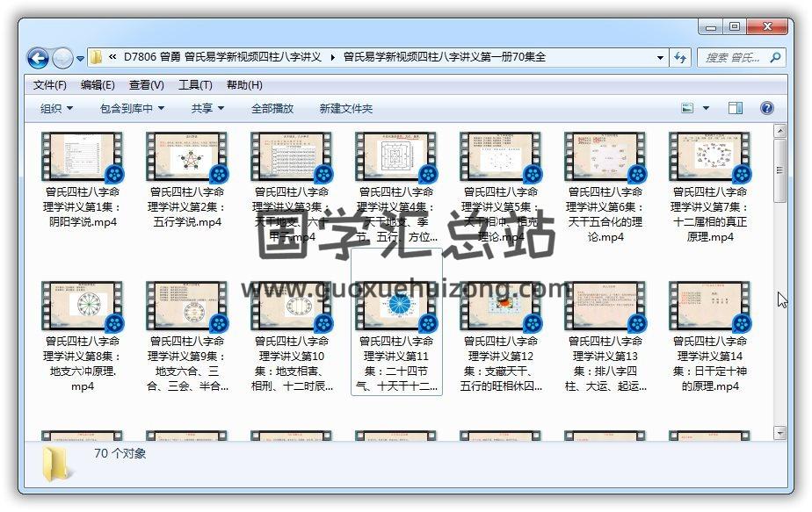Select the 第13集 排八字四柱 video icon
The height and width of the screenshot is (512, 812).
[x=605, y=306]
